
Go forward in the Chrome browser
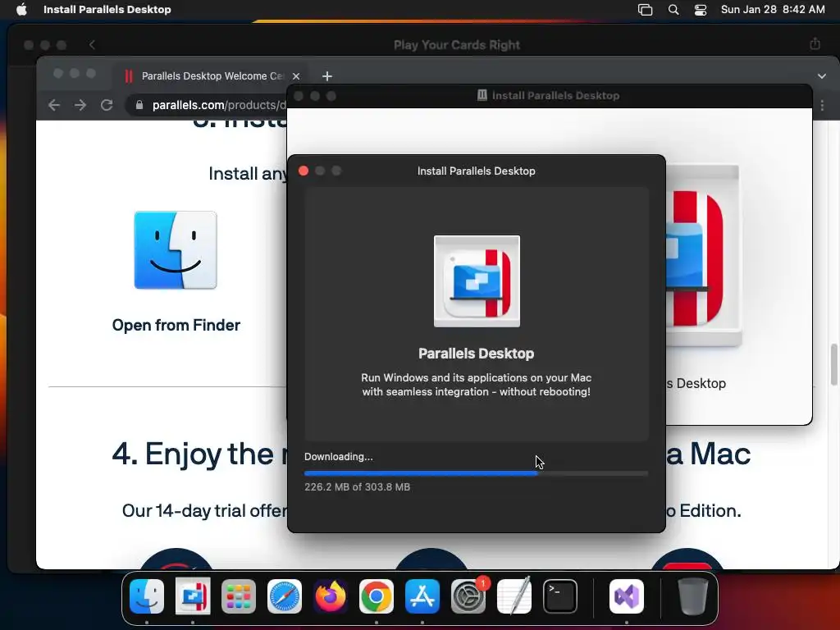(x=80, y=105)
